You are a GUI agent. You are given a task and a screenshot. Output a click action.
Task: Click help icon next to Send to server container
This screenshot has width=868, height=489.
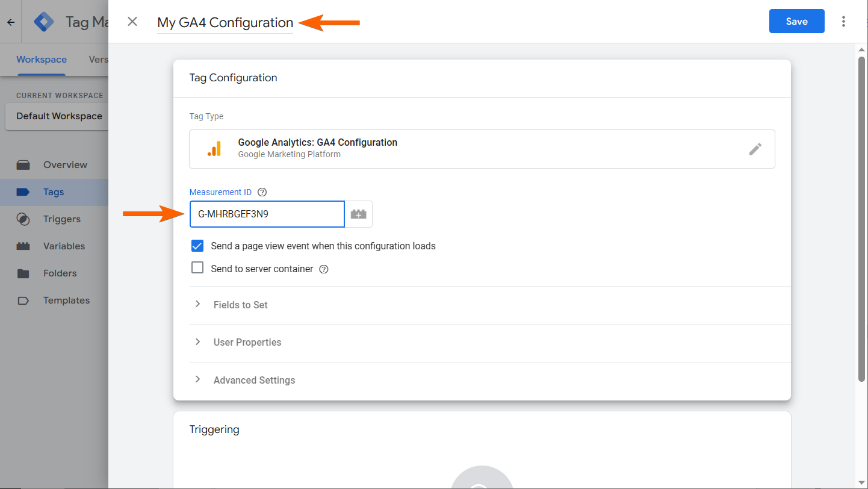[x=324, y=269]
